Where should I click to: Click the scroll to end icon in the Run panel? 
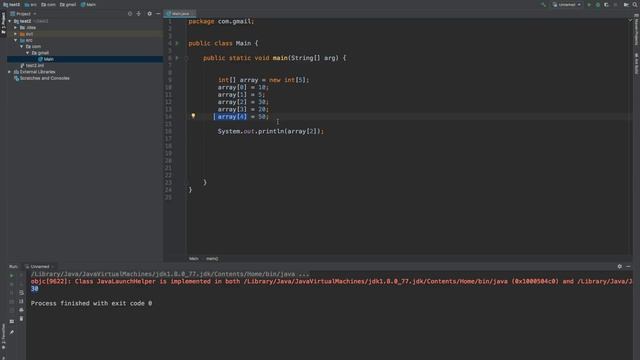(21, 301)
